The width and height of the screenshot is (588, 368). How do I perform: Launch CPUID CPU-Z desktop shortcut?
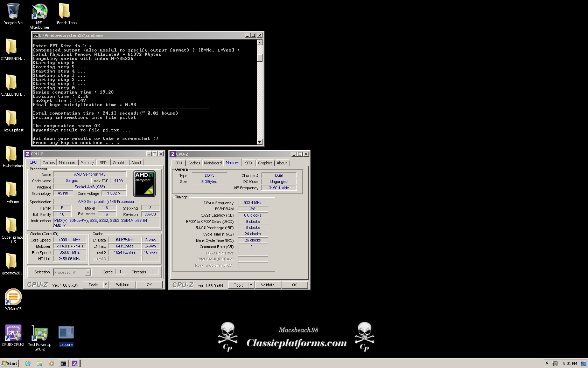pos(13,336)
